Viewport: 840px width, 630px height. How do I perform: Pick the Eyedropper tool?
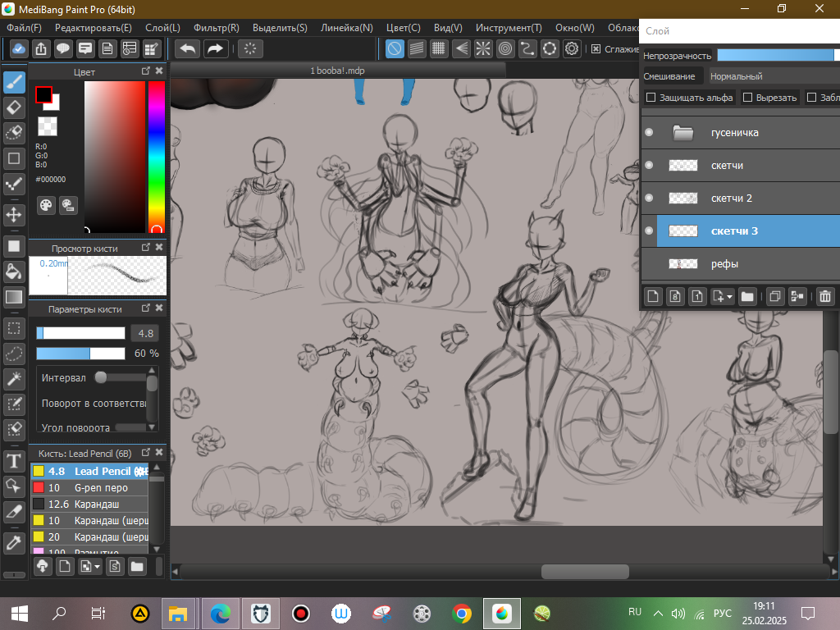14,542
